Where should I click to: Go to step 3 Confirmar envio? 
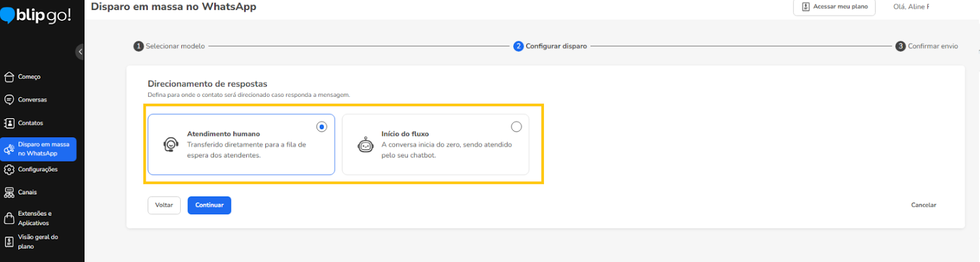pos(927,47)
